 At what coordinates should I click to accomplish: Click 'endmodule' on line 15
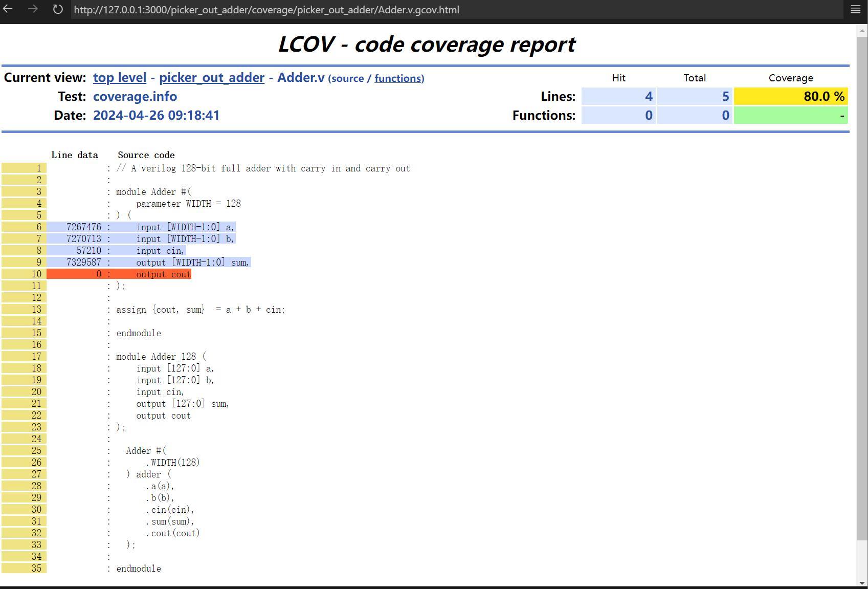(139, 333)
